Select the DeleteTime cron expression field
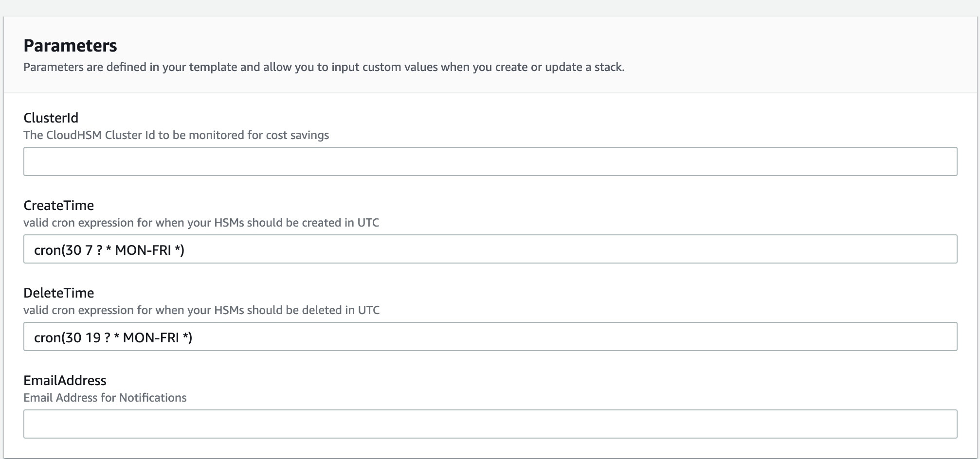 [490, 336]
